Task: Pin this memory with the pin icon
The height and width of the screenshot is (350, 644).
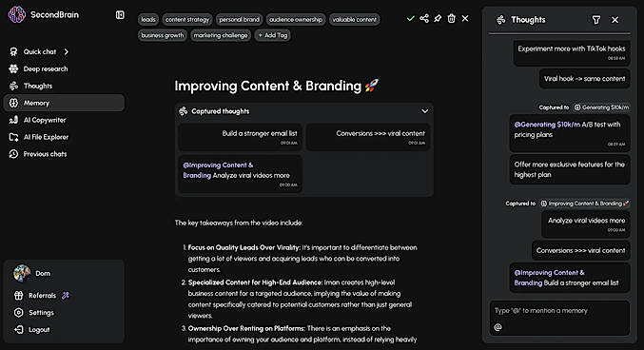Action: (x=438, y=18)
